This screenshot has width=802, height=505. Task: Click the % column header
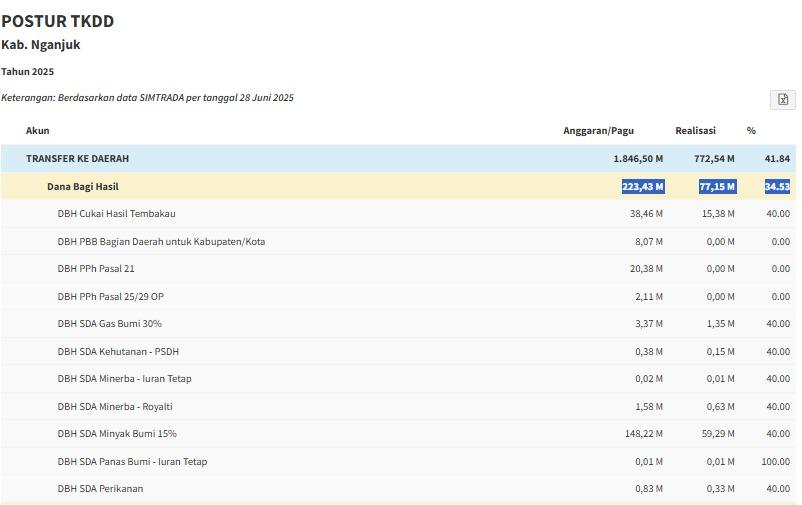[751, 131]
